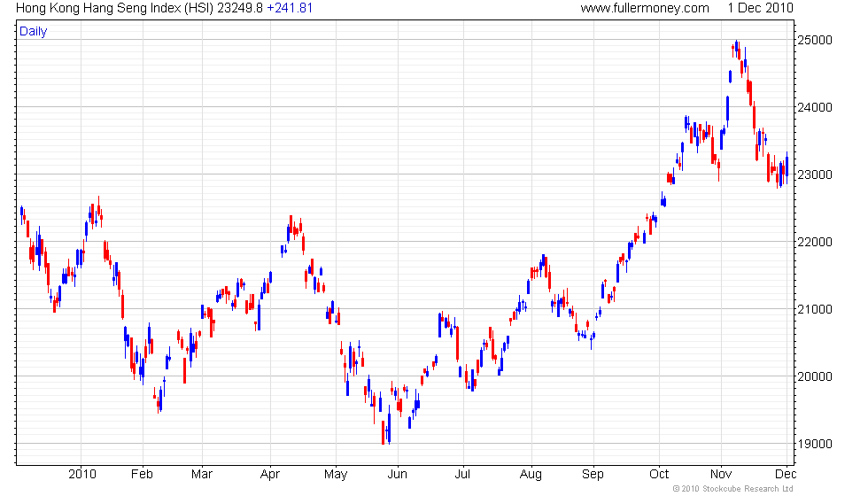868x496 pixels.
Task: Click the 'Sep' time axis label
Action: click(593, 475)
